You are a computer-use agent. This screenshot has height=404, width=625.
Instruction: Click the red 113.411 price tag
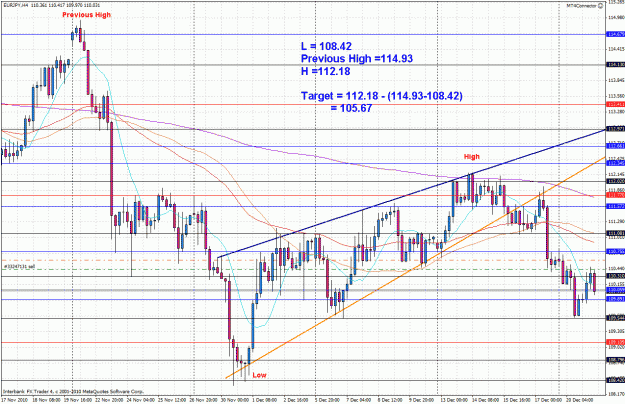[615, 104]
